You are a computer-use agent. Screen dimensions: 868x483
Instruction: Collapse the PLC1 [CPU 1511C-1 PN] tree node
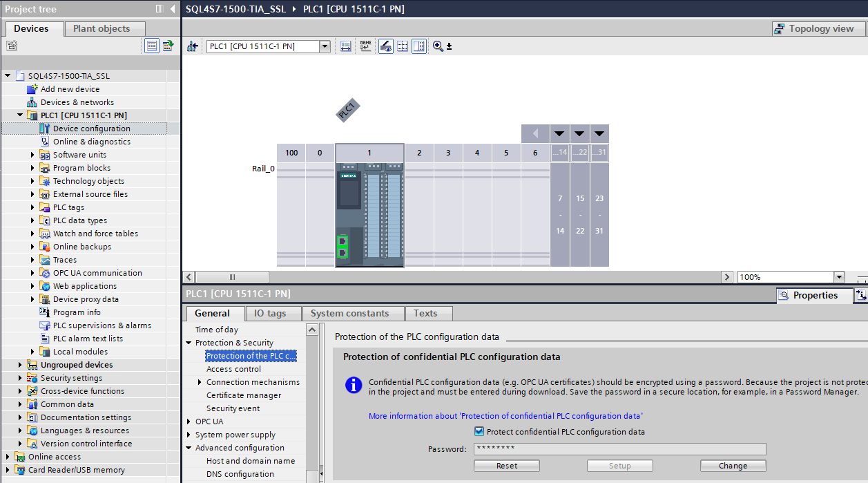point(20,115)
